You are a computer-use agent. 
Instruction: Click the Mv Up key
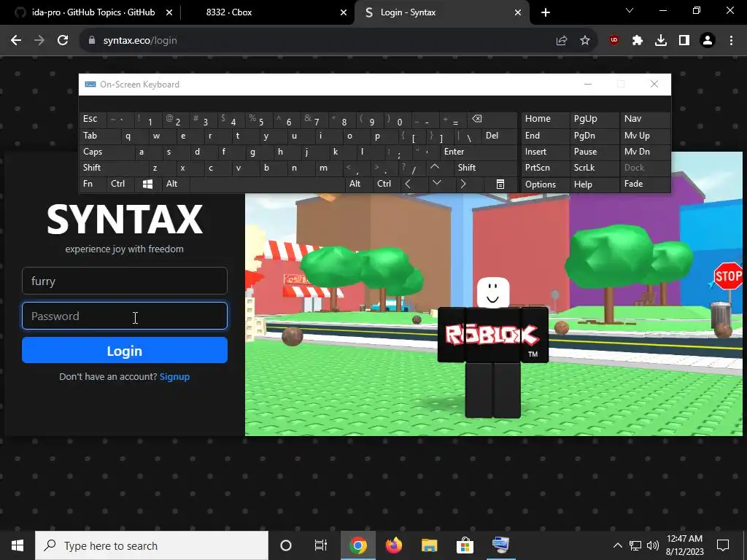pos(645,136)
